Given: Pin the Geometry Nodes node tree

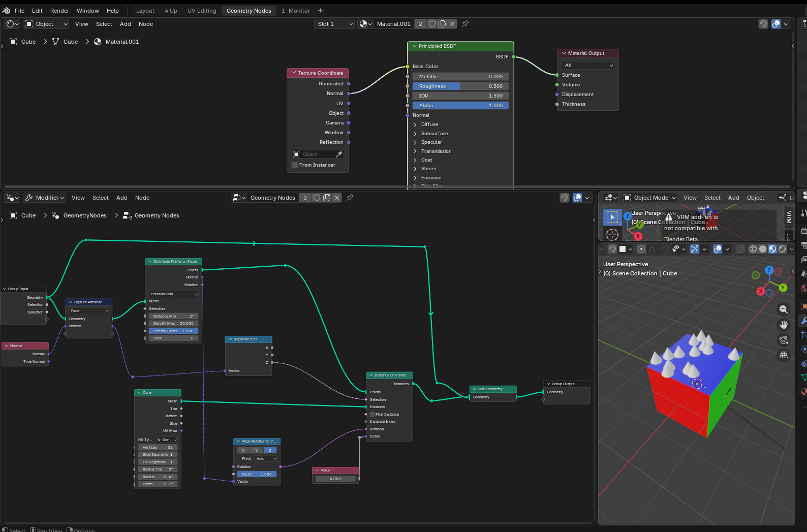Looking at the screenshot, I should (350, 198).
